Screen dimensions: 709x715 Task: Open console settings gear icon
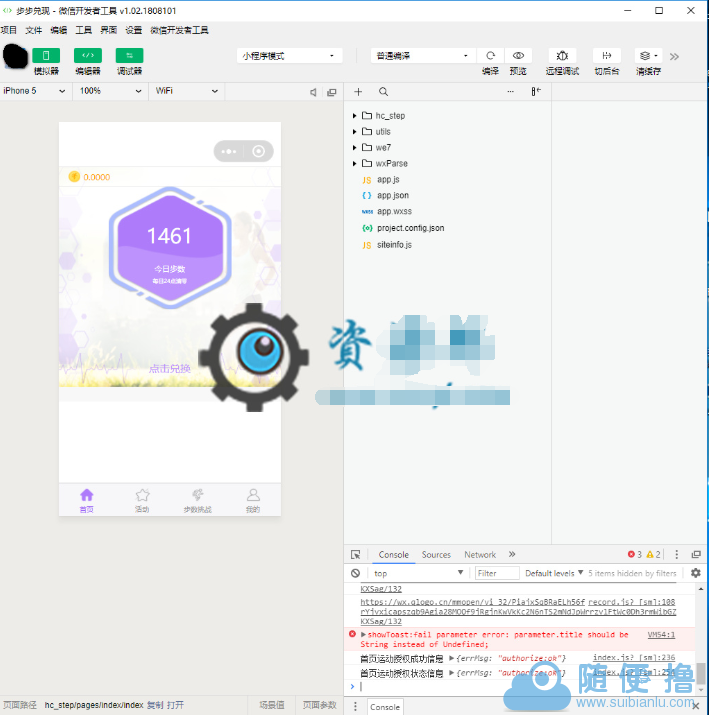click(x=695, y=573)
